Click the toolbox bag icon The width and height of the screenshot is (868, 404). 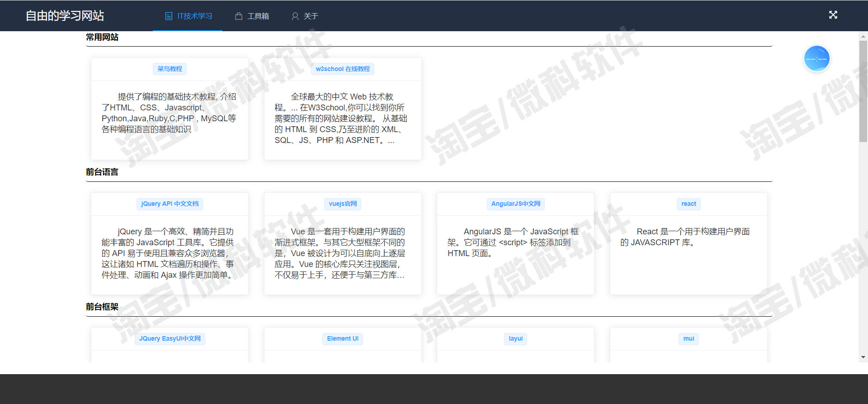coord(239,16)
